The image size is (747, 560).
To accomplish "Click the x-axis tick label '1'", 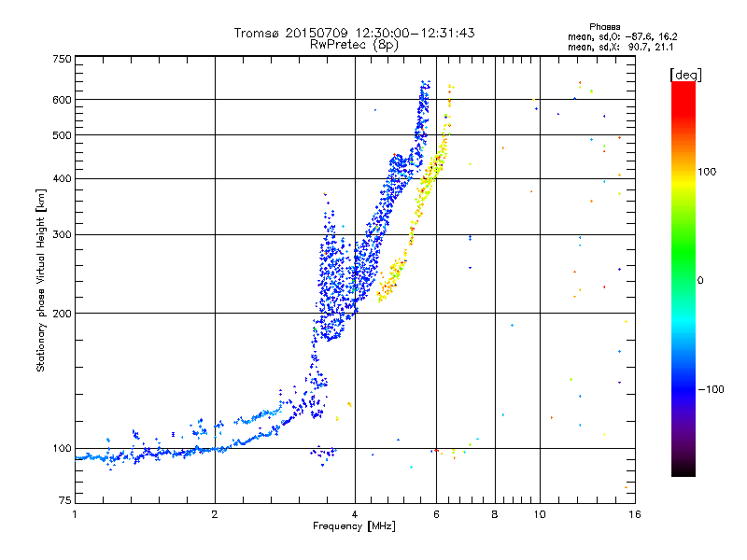I will coord(75,514).
